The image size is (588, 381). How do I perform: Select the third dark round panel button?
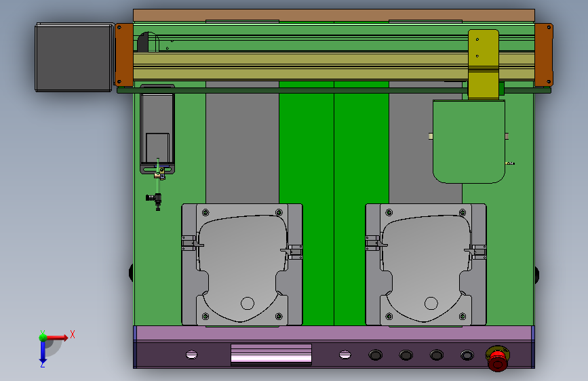coord(437,355)
